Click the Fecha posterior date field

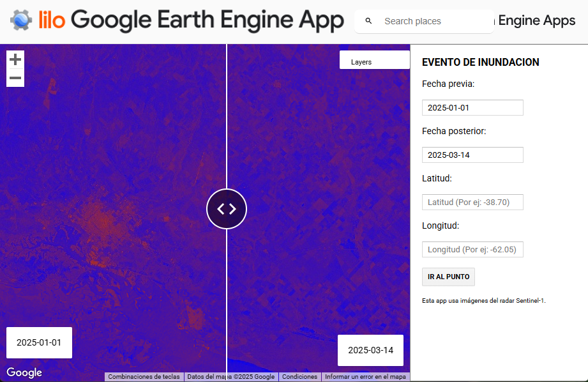point(472,155)
